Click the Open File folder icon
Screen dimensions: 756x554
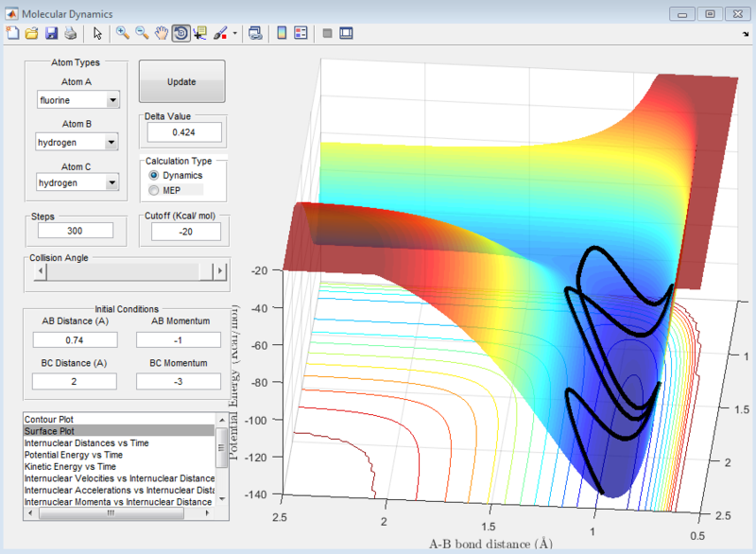(x=31, y=33)
